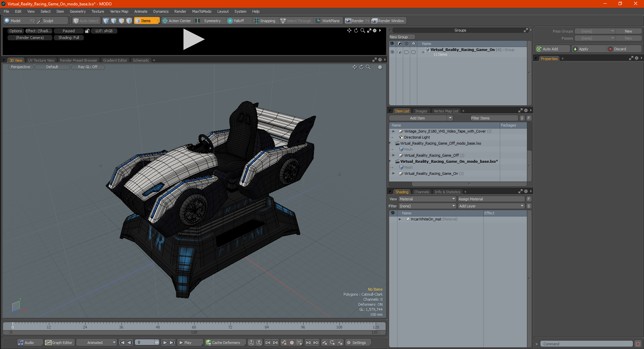Image resolution: width=644 pixels, height=349 pixels.
Task: Open Animated keying dropdown
Action: (x=96, y=343)
